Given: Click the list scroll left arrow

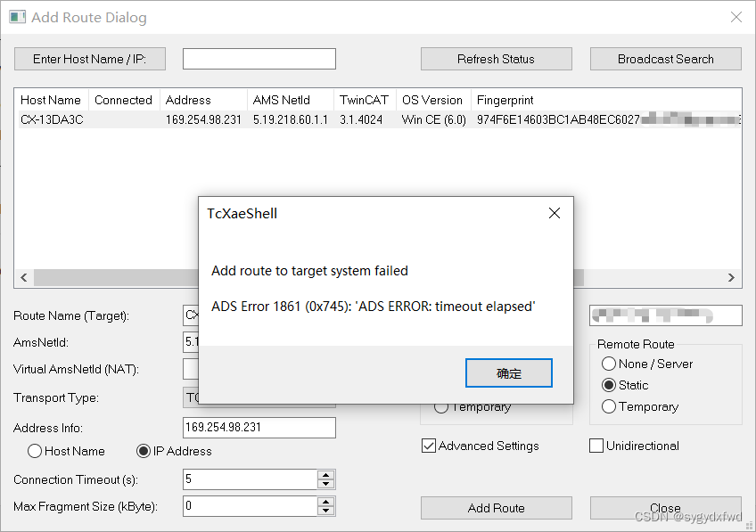Looking at the screenshot, I should click(23, 277).
